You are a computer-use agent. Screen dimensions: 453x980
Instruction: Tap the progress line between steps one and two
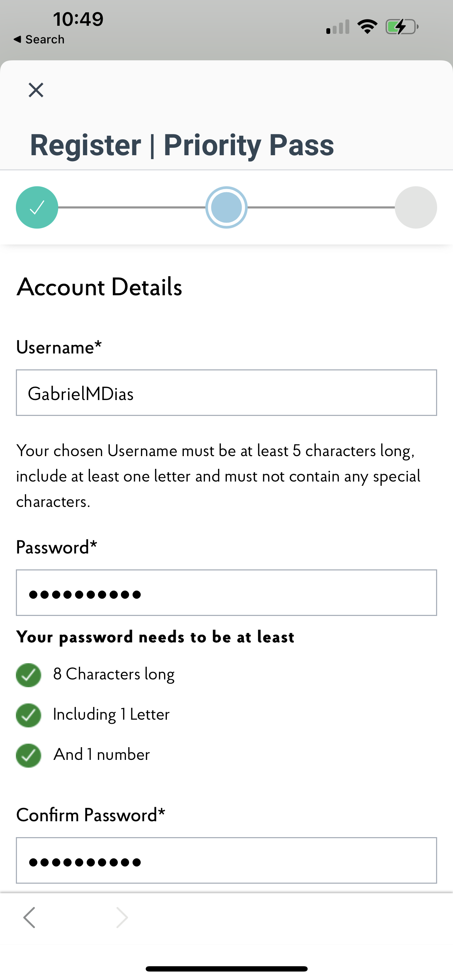(x=132, y=207)
